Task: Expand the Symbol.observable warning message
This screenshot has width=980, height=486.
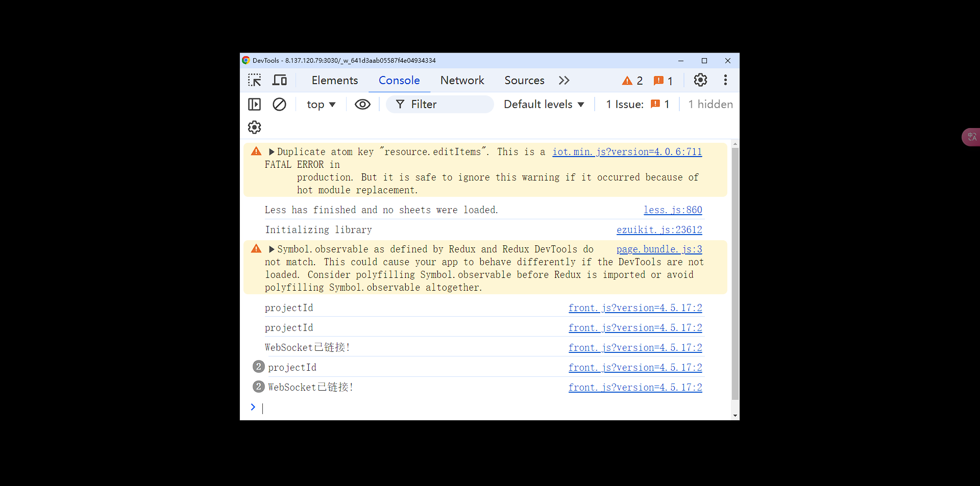Action: point(272,249)
